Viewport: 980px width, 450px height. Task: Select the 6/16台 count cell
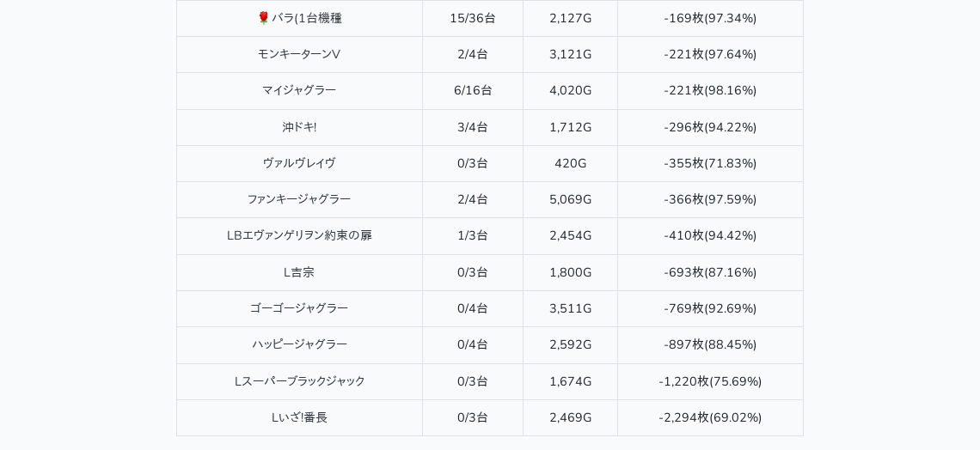point(473,90)
